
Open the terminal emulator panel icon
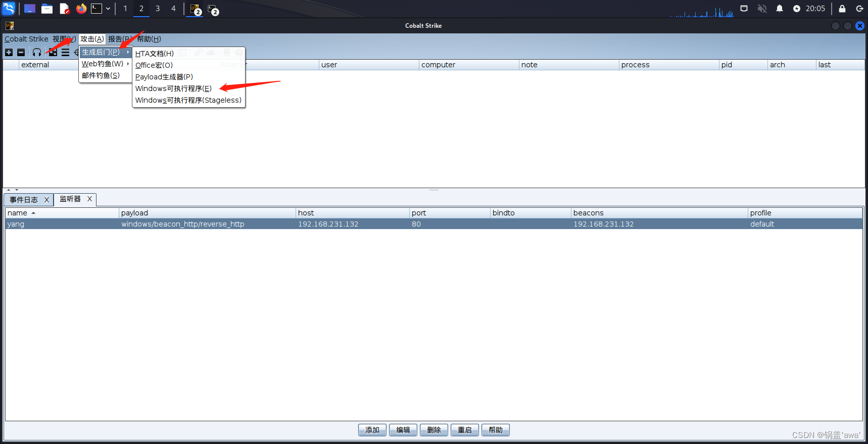[97, 9]
